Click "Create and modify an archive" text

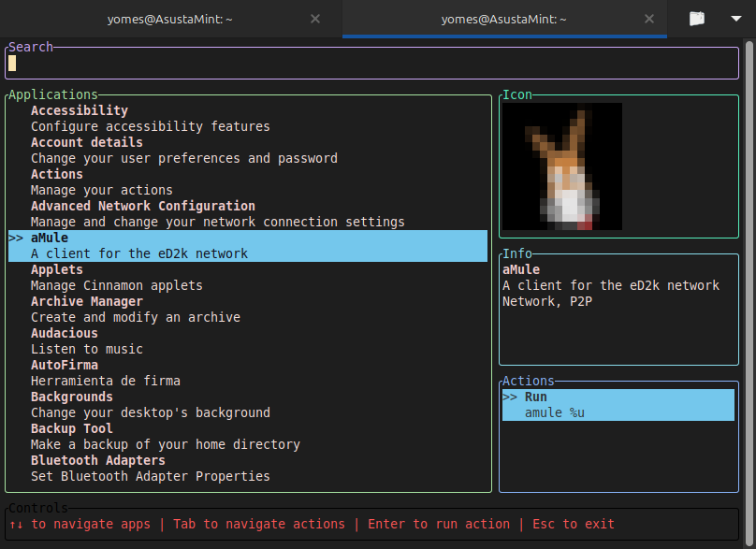pos(136,317)
